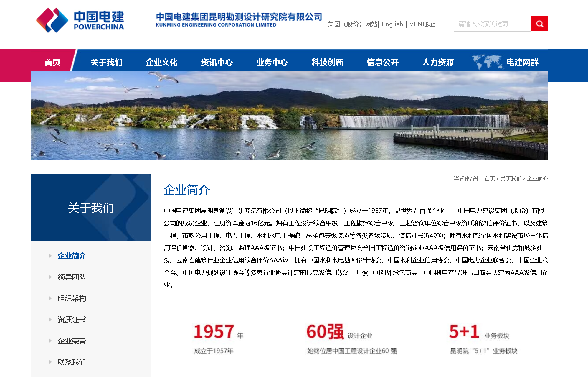Open the 信息公开 navigation menu
588x378 pixels.
point(383,62)
